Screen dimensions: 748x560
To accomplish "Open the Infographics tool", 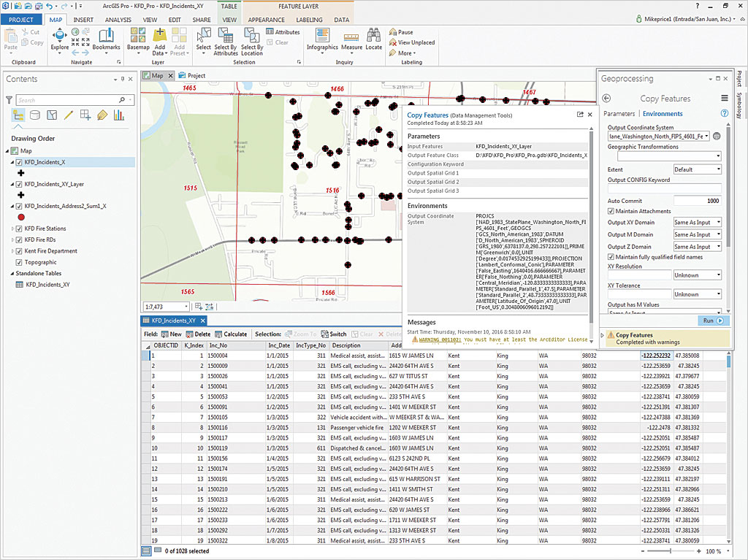I will click(322, 37).
